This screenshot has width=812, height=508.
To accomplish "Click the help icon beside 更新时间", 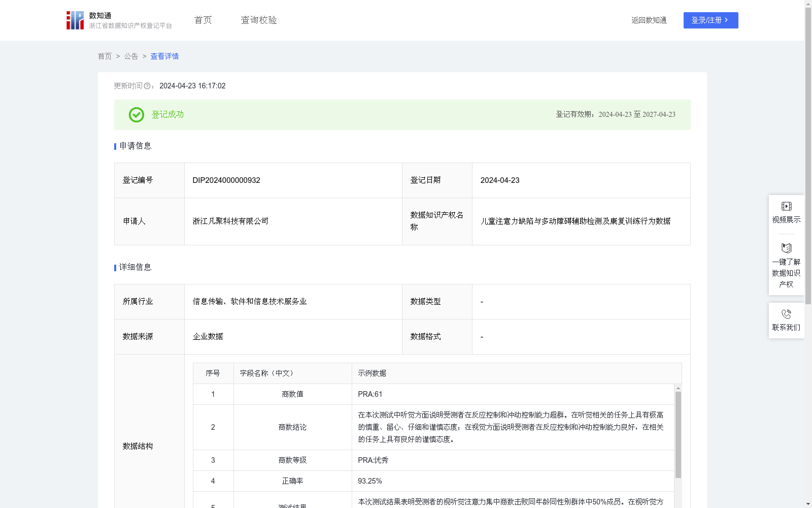I will point(147,86).
